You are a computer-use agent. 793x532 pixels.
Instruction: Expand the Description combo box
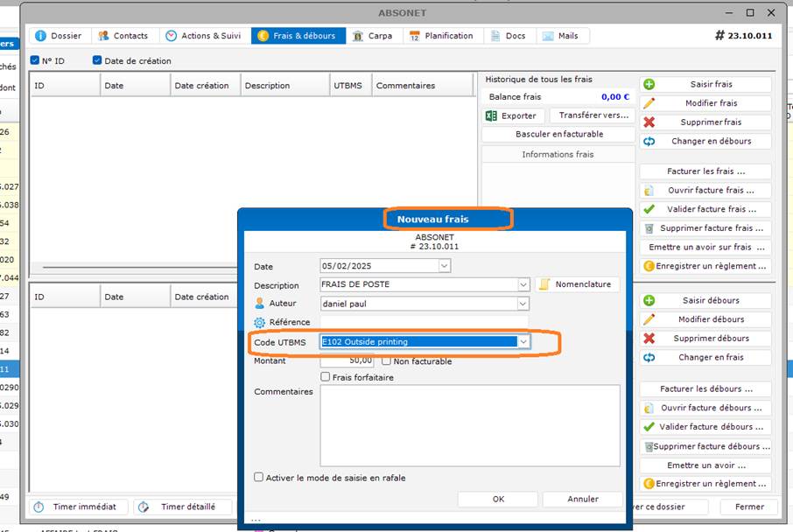pos(523,284)
